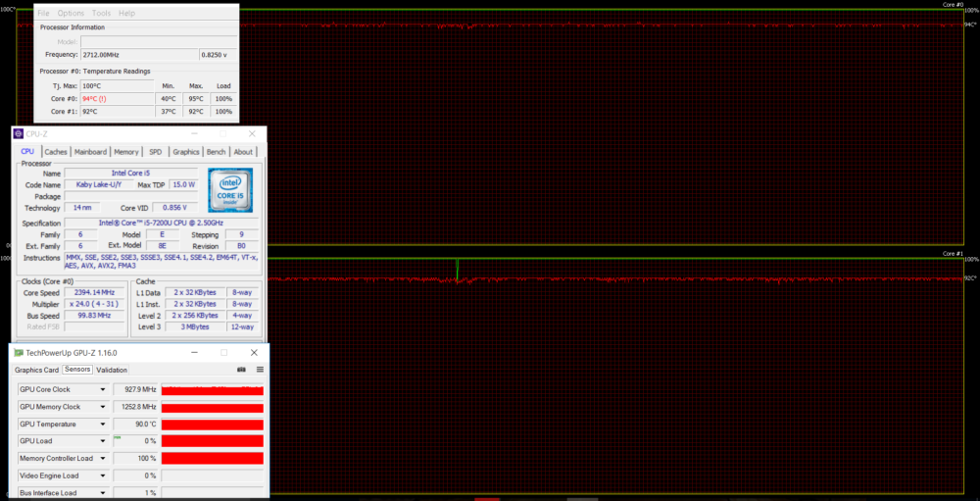
Task: Click the Memory Controller Load red graph bar
Action: pyautogui.click(x=213, y=459)
